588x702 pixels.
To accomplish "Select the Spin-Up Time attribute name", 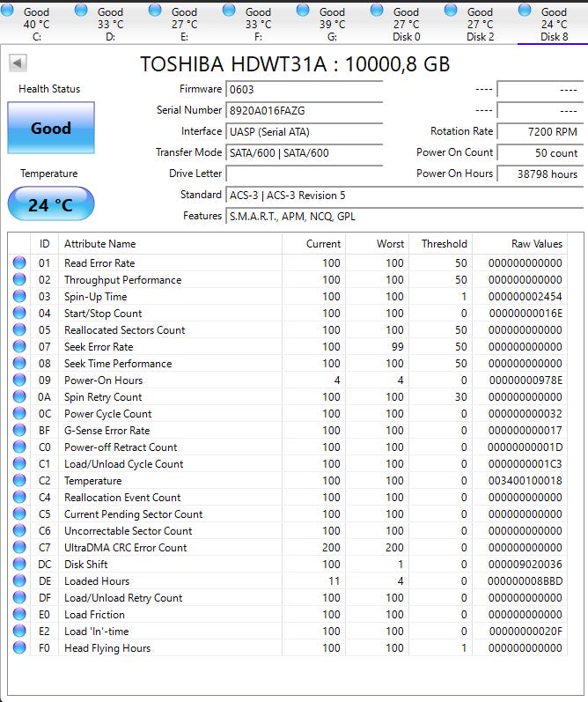I will (x=95, y=296).
